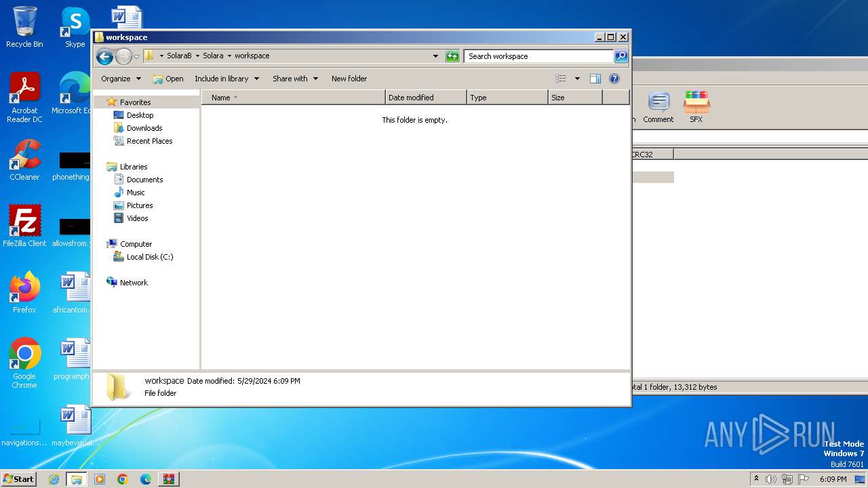Sort by the Type column header
Viewport: 868px width, 488px height.
click(507, 98)
